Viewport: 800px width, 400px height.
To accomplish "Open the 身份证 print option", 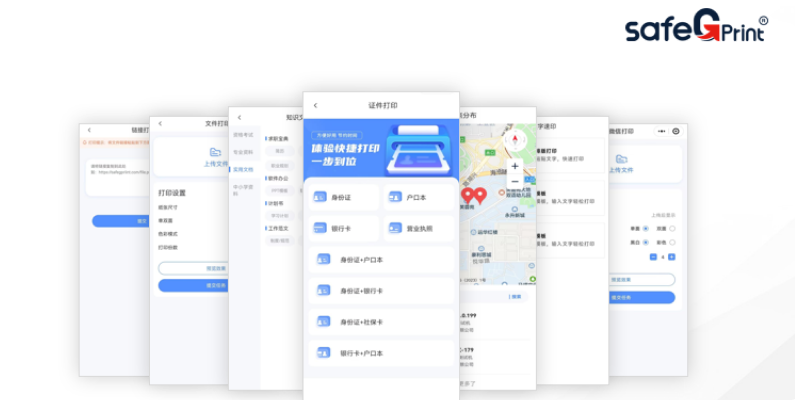I will pos(343,197).
